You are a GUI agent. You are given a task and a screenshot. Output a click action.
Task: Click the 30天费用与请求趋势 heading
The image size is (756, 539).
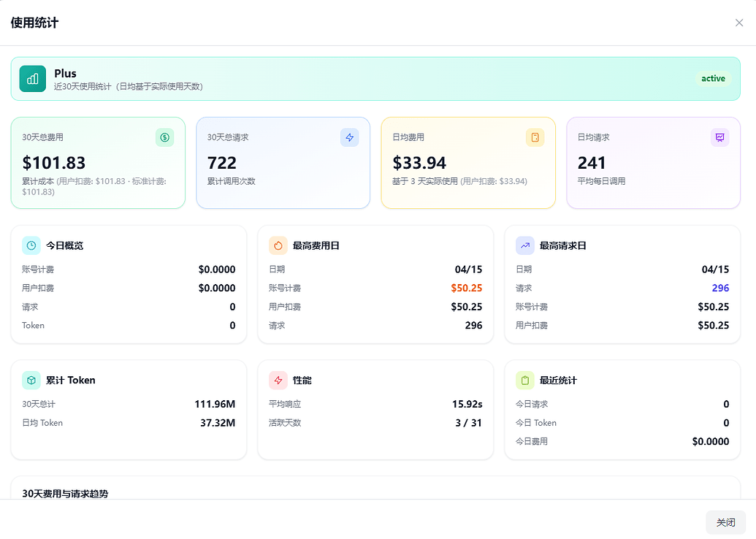pos(65,494)
